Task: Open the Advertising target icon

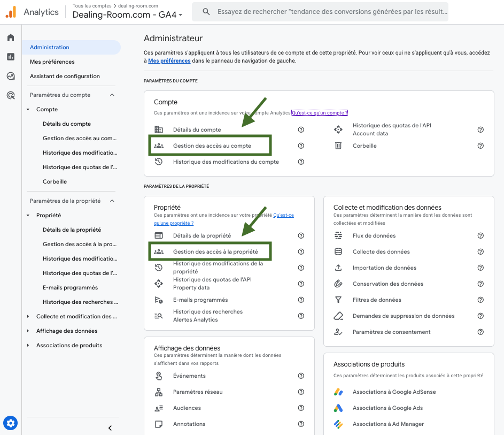Action: pos(11,96)
